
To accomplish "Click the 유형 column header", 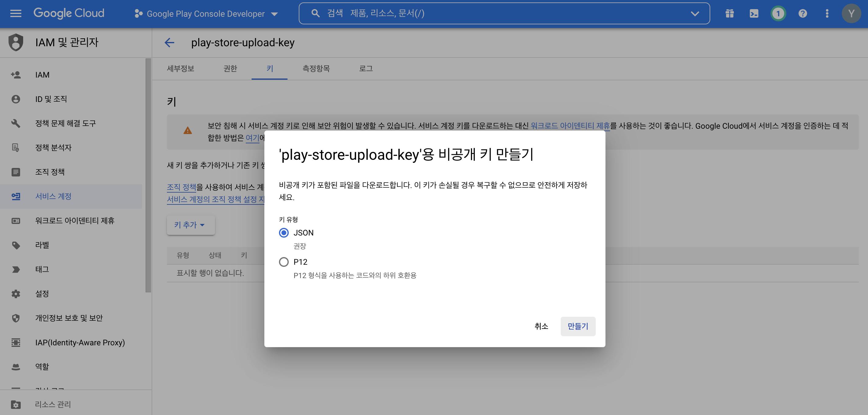I will (x=183, y=256).
